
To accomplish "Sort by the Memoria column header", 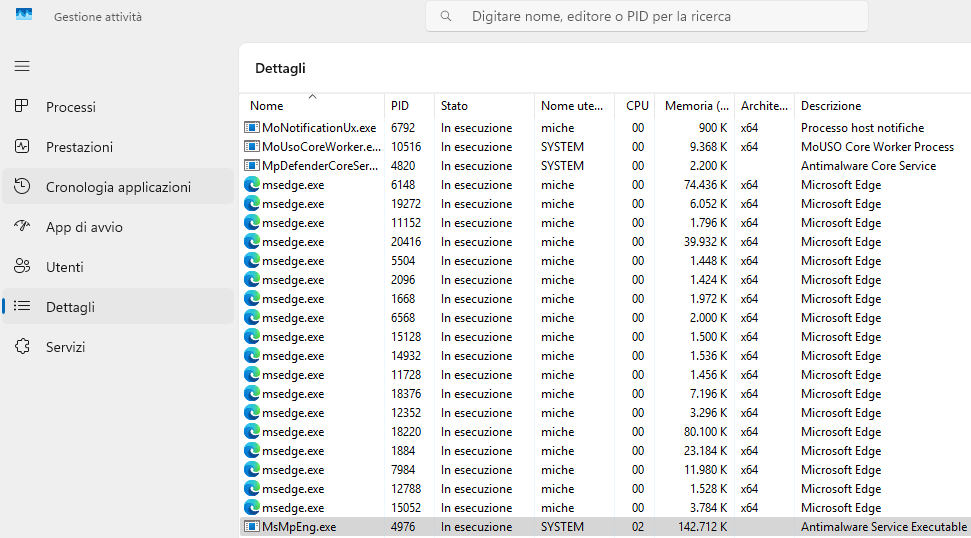I will pos(695,105).
